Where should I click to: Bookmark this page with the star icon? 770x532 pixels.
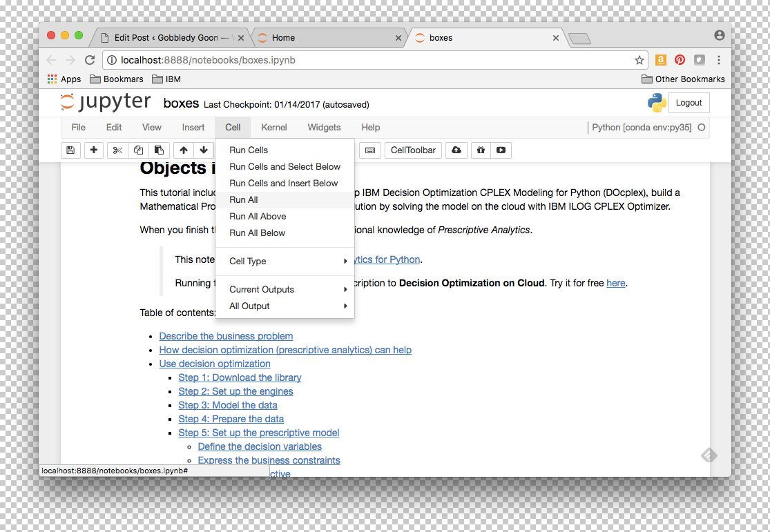tap(639, 60)
